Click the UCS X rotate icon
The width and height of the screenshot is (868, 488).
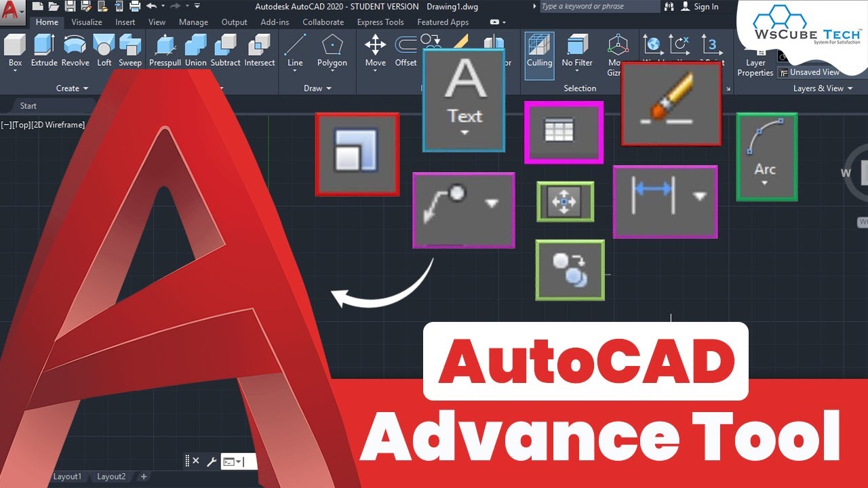tap(679, 46)
